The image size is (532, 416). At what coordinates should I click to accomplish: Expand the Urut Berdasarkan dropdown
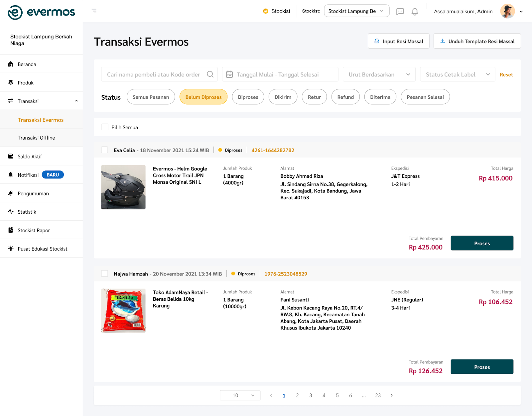tap(379, 74)
